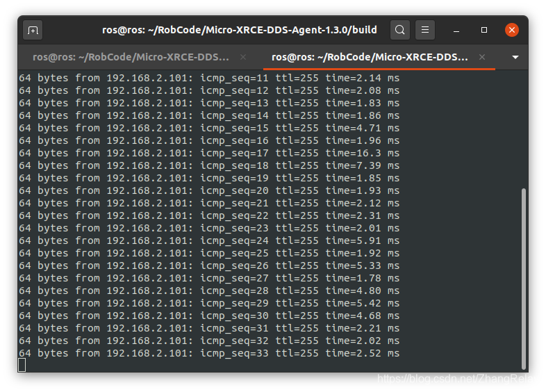Click the icmp_seq=25 ping line
Image resolution: width=546 pixels, height=392 pixels.
tap(209, 253)
